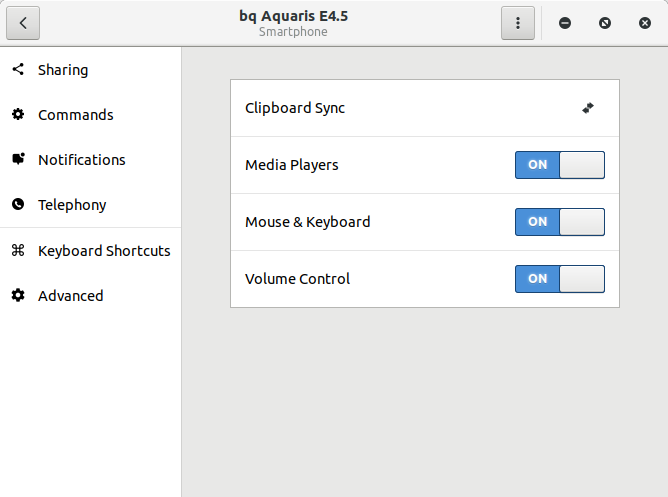Viewport: 668px width, 497px height.
Task: Minimize the device settings window
Action: (x=565, y=23)
